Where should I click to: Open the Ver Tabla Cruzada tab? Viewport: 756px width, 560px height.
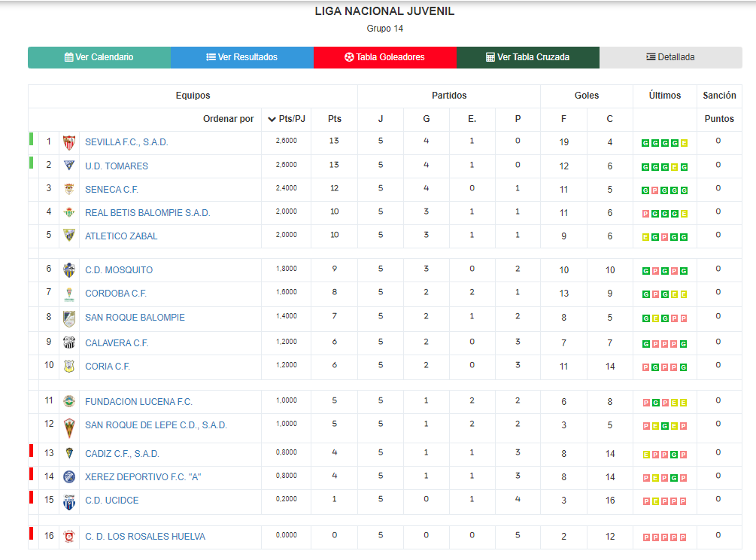[x=528, y=57]
